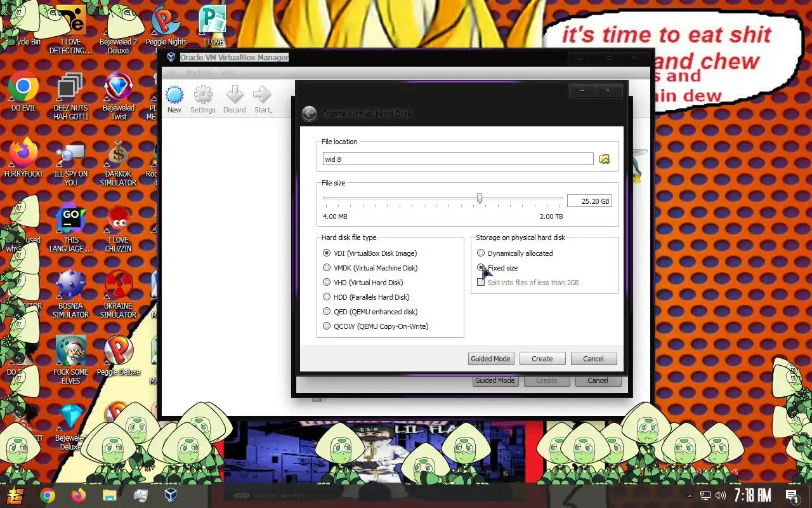Cancel the Create Virtual Hard Disk dialog

pos(594,359)
